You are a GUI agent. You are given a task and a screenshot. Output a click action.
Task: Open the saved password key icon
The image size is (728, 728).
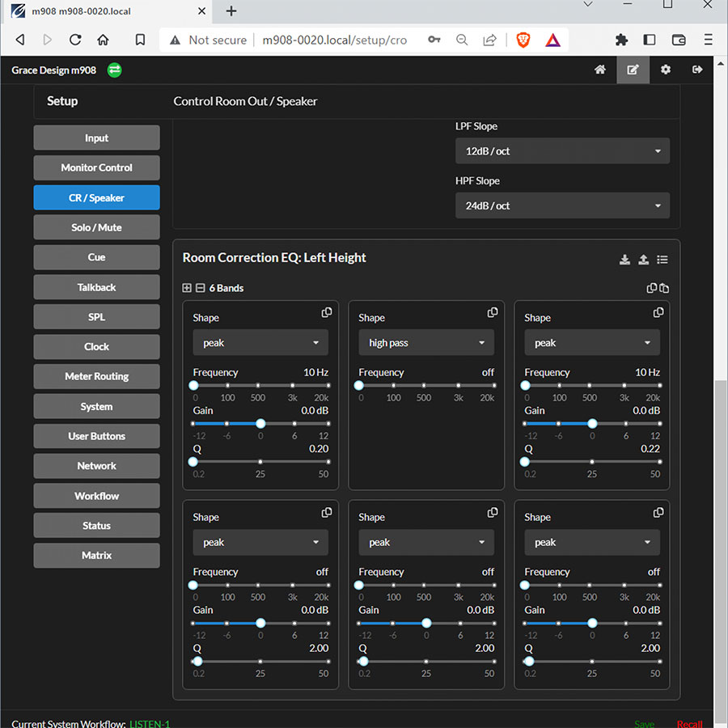pos(434,40)
